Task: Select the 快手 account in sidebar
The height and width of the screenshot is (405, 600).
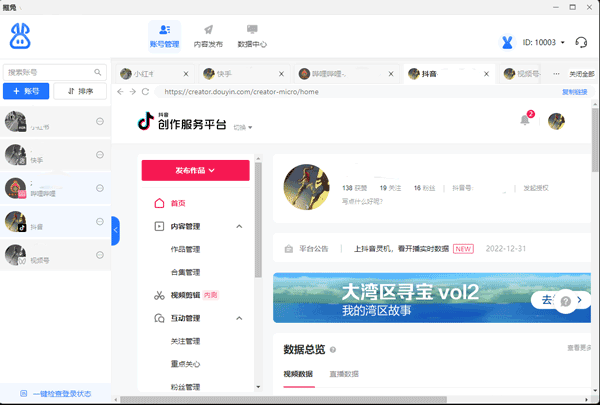Action: pos(55,155)
